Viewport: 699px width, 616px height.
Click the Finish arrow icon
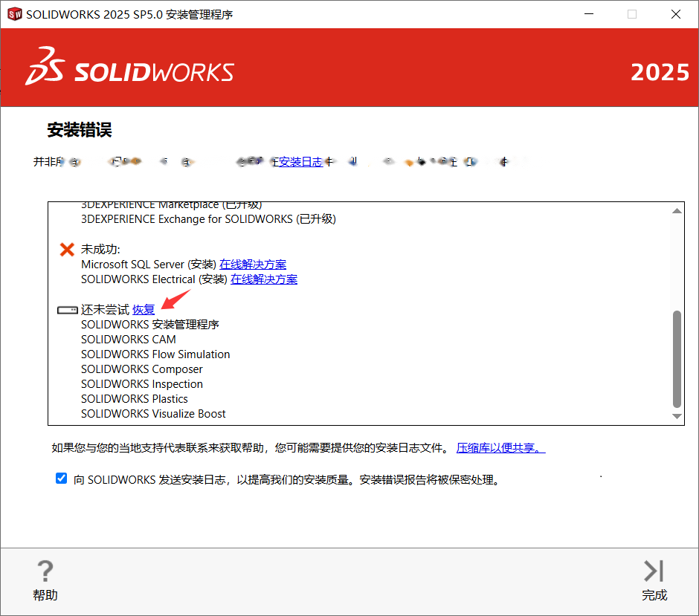(x=654, y=571)
